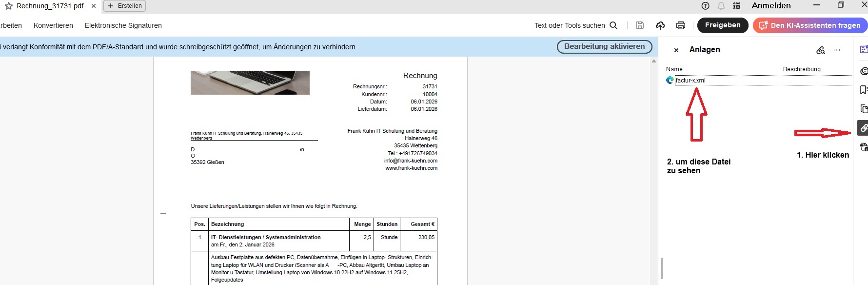Open the help question mark icon
This screenshot has height=285, width=868.
tap(705, 6)
